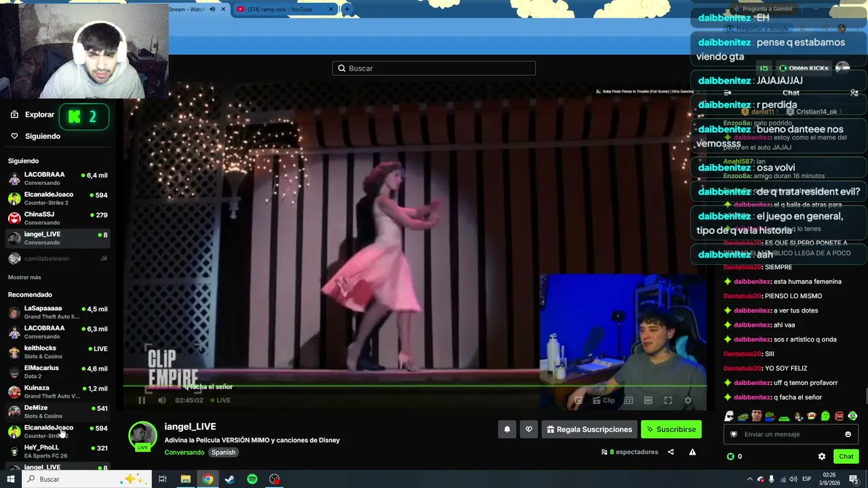
Task: Click the Windows taskbar Buscar search box
Action: pyautogui.click(x=86, y=479)
